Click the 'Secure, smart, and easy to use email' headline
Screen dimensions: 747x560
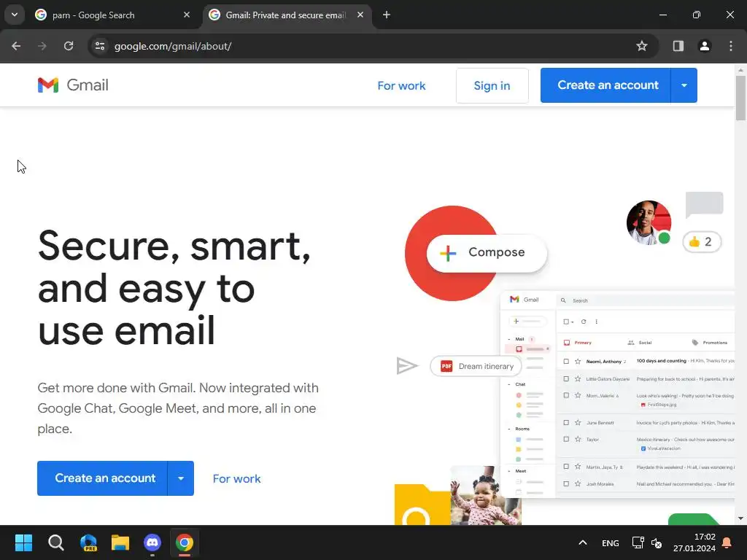tap(174, 287)
